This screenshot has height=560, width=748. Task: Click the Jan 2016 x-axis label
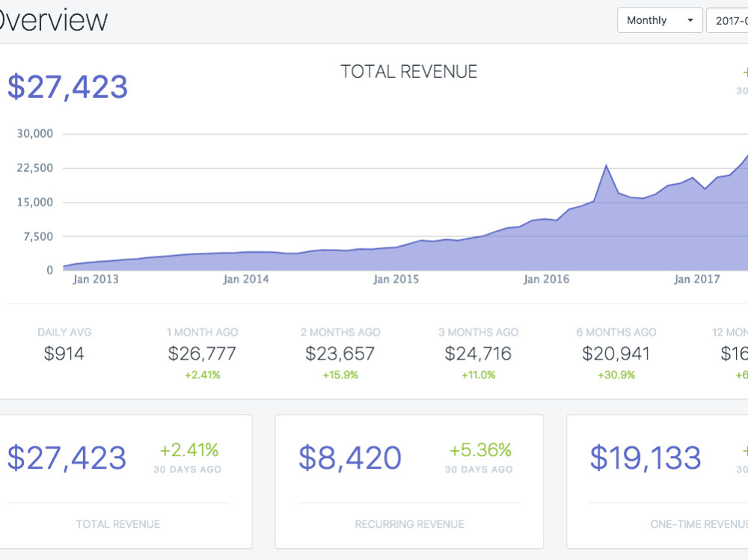tap(546, 279)
